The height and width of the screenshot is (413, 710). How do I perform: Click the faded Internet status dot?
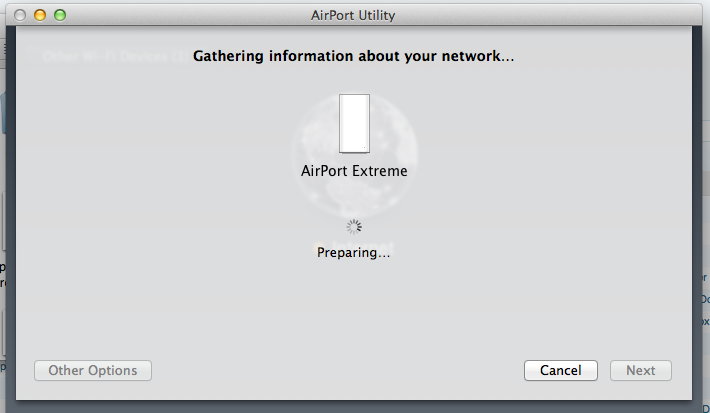click(x=320, y=247)
